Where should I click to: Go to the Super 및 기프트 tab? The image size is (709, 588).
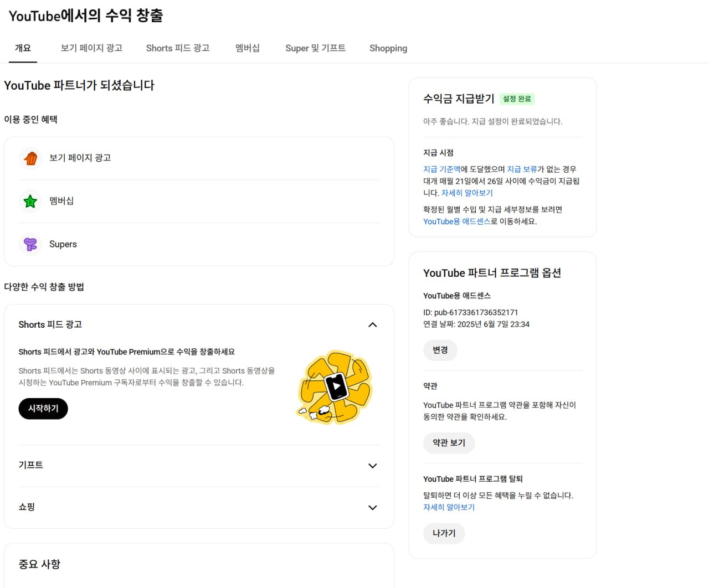pyautogui.click(x=315, y=48)
